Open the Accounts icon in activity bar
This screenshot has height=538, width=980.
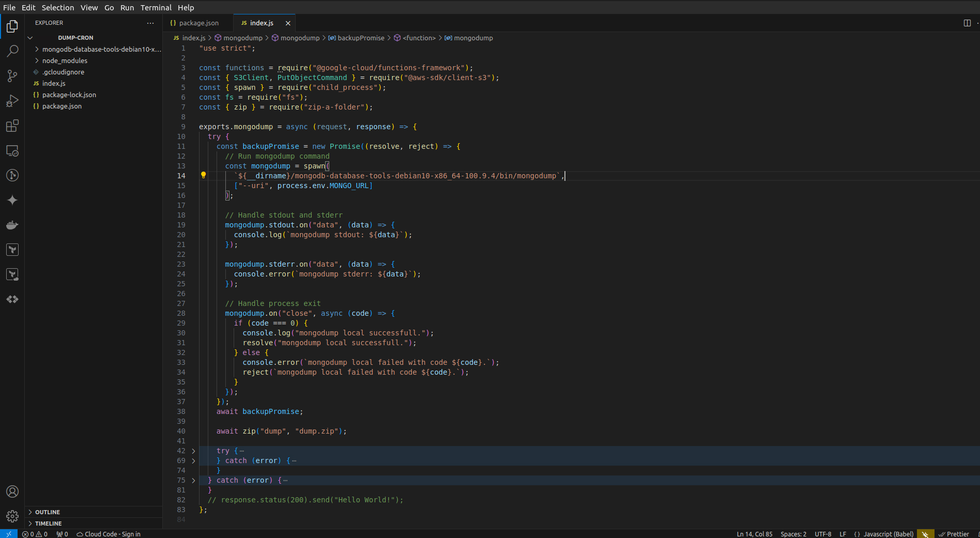[12, 491]
